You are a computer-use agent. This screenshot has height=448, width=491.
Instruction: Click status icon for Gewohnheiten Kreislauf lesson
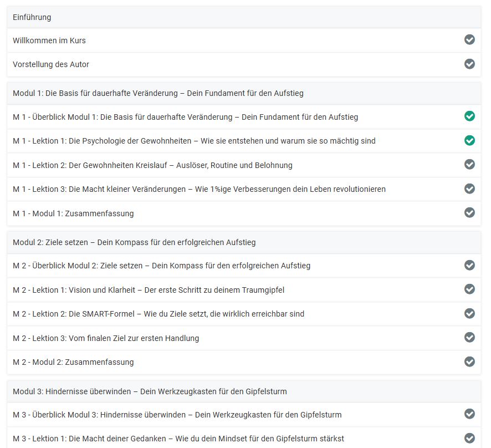(469, 165)
